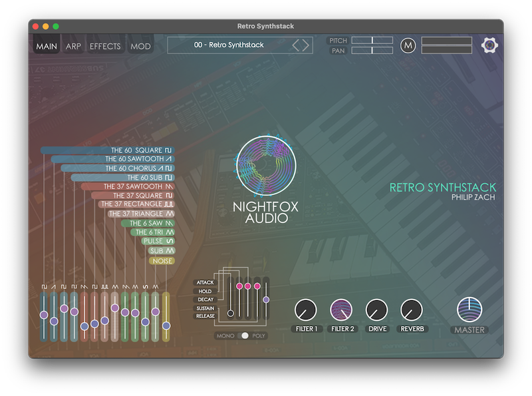This screenshot has height=396, width=532.
Task: Click the PHILIP ZACH author text
Action: pyautogui.click(x=473, y=197)
